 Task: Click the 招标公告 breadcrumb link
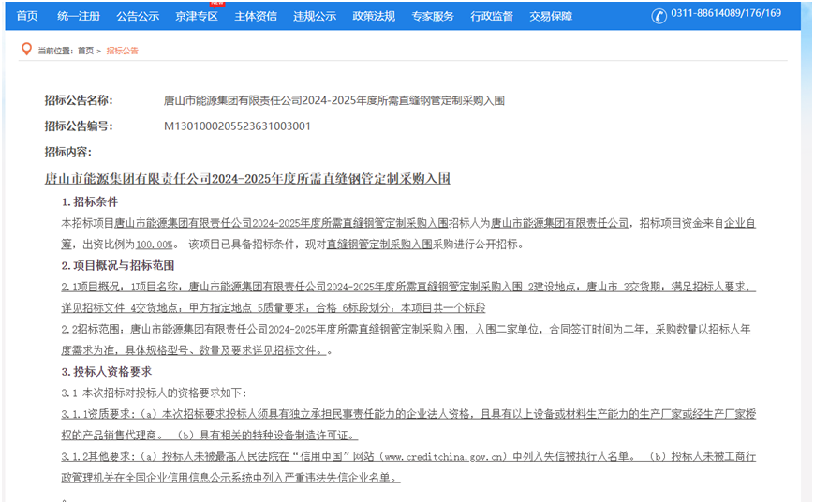(123, 51)
